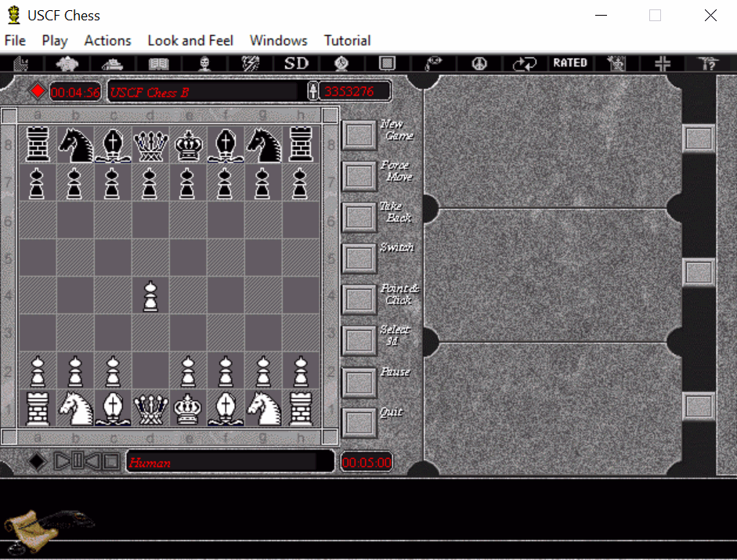Click the square button beside the top right panel
The image size is (737, 560).
pyautogui.click(x=699, y=139)
